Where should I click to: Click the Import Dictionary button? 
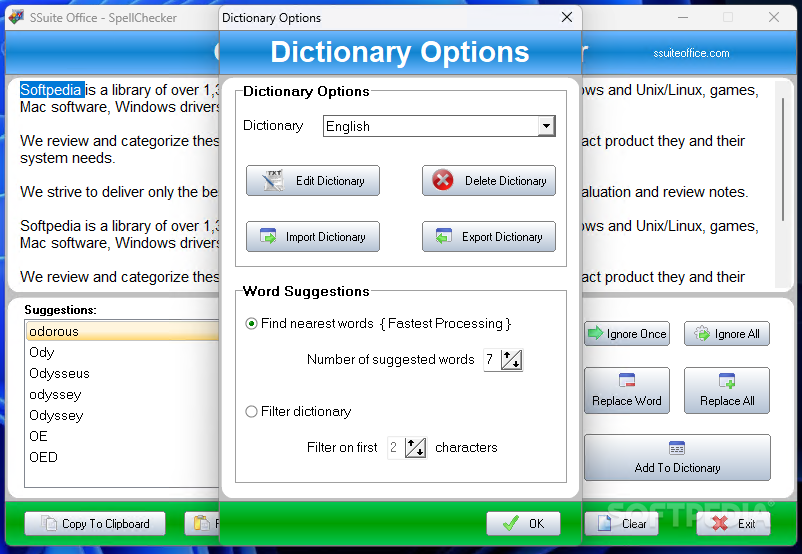pos(313,236)
